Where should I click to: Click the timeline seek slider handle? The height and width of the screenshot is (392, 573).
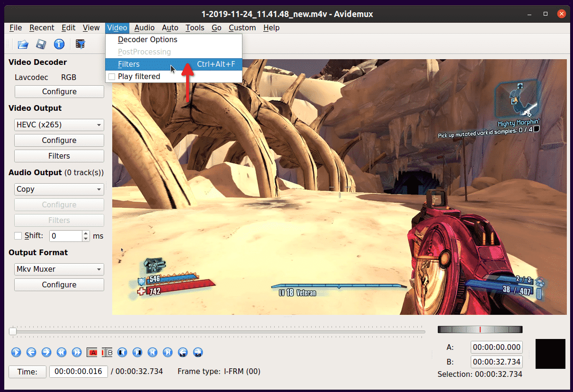pyautogui.click(x=13, y=331)
